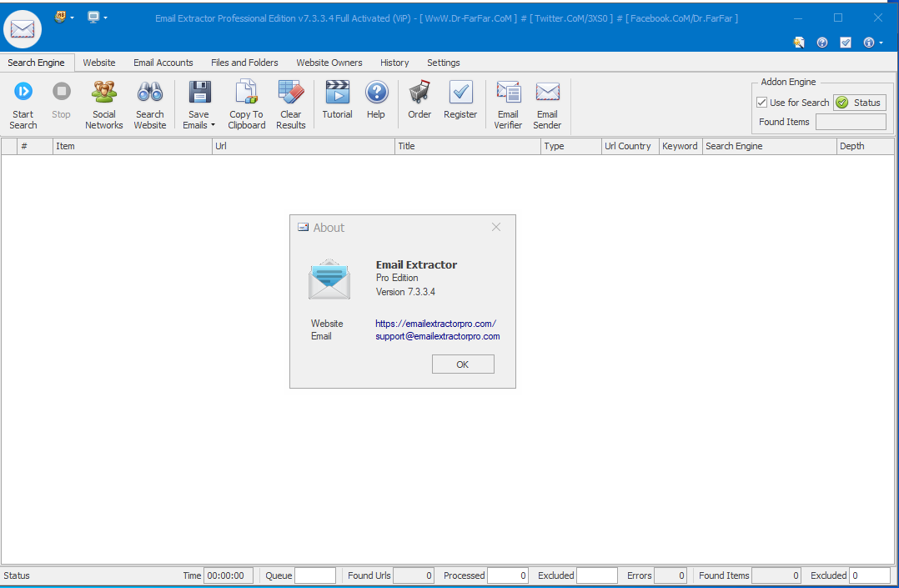Image resolution: width=899 pixels, height=588 pixels.
Task: Switch to the Email Accounts tab
Action: click(x=163, y=63)
